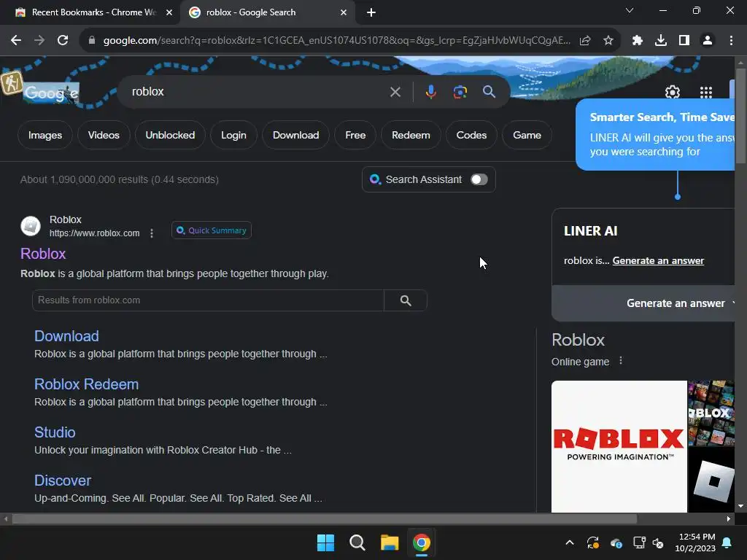
Task: Select the Codes filter chip
Action: click(471, 135)
